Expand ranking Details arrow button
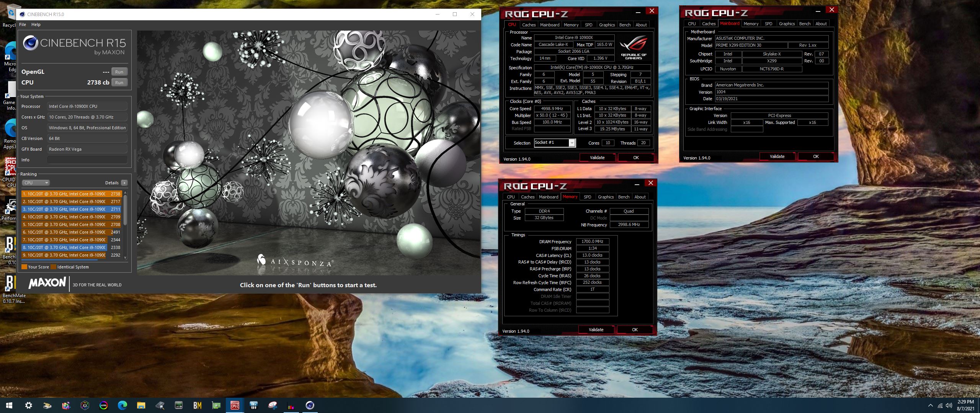980x413 pixels. click(x=124, y=183)
